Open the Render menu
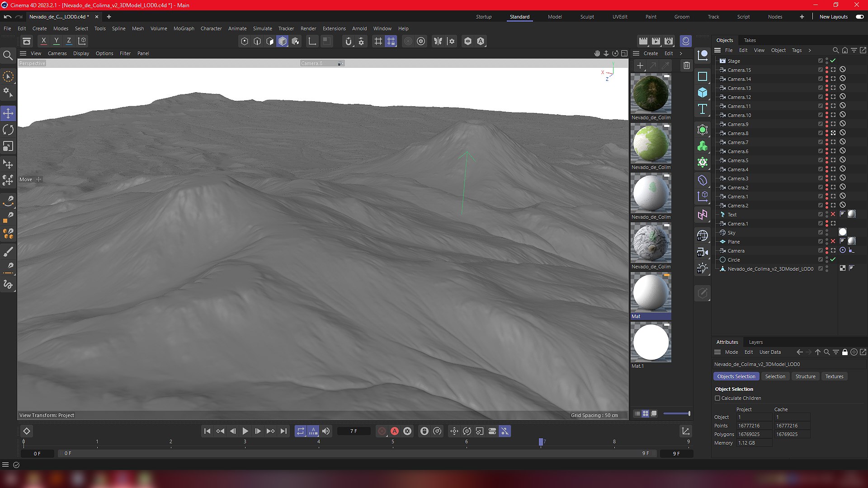Viewport: 868px width, 488px height. (x=308, y=28)
